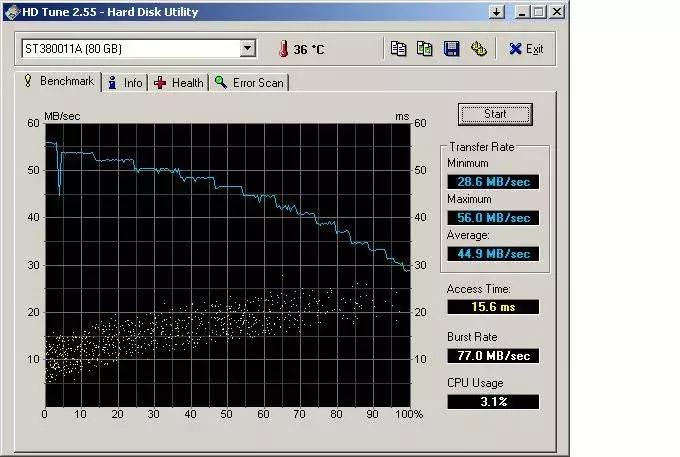Open the drive selection dropdown arrow
The image size is (680, 457).
(248, 48)
